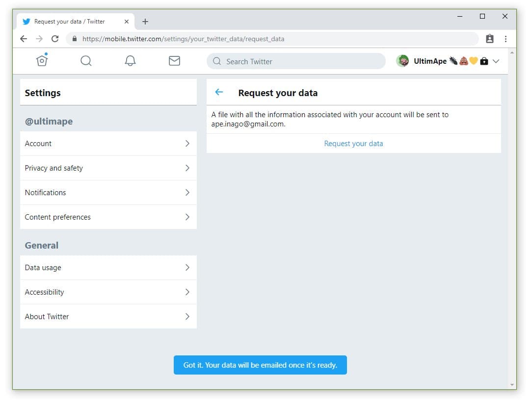Click the UltimApe profile avatar

pos(402,61)
